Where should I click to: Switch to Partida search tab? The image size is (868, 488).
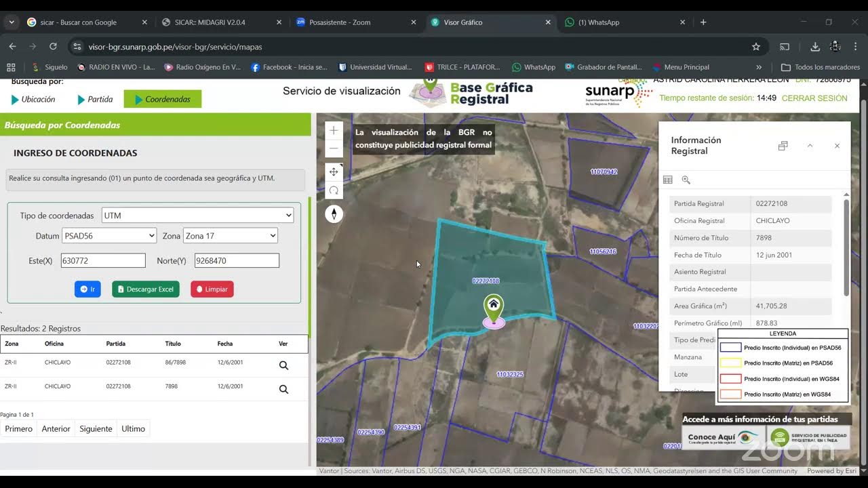click(95, 99)
